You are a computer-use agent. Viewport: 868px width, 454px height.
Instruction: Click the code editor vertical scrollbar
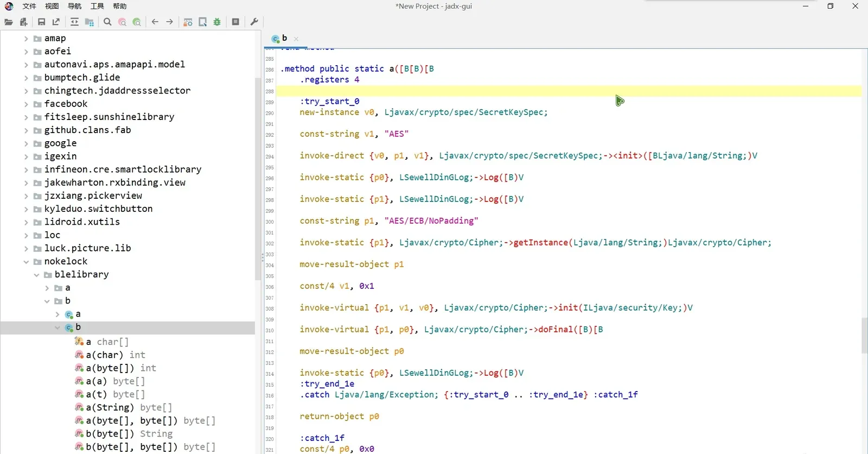pyautogui.click(x=865, y=335)
